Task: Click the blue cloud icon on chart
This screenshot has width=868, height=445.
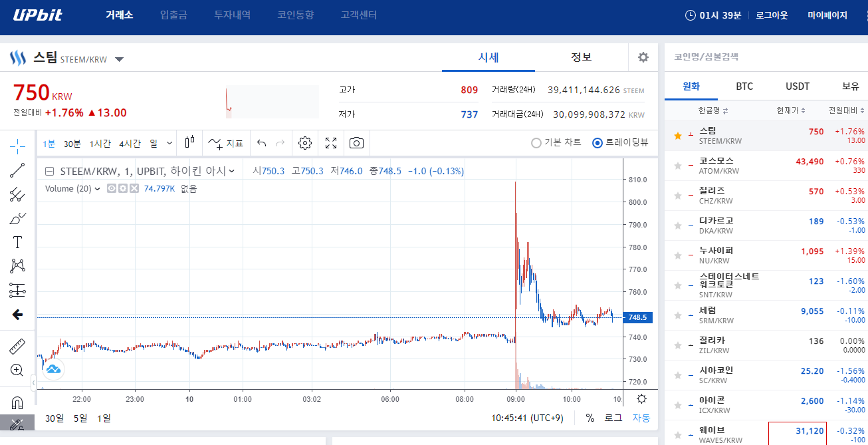Action: 53,369
